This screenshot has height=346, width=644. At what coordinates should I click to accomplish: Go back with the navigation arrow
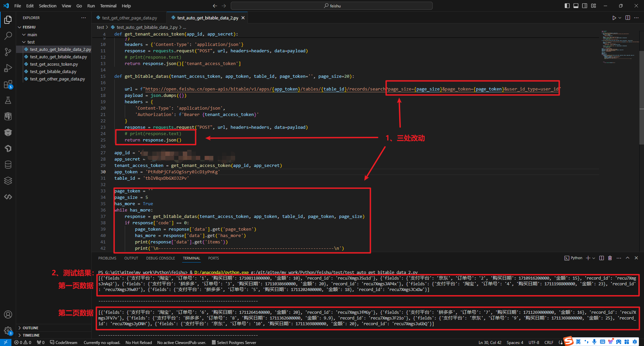(215, 6)
